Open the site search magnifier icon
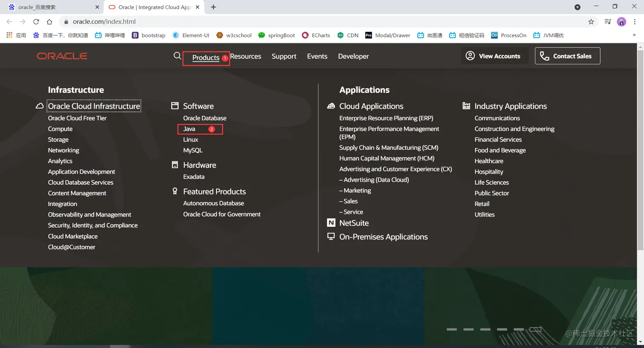The width and height of the screenshot is (644, 348). point(177,56)
